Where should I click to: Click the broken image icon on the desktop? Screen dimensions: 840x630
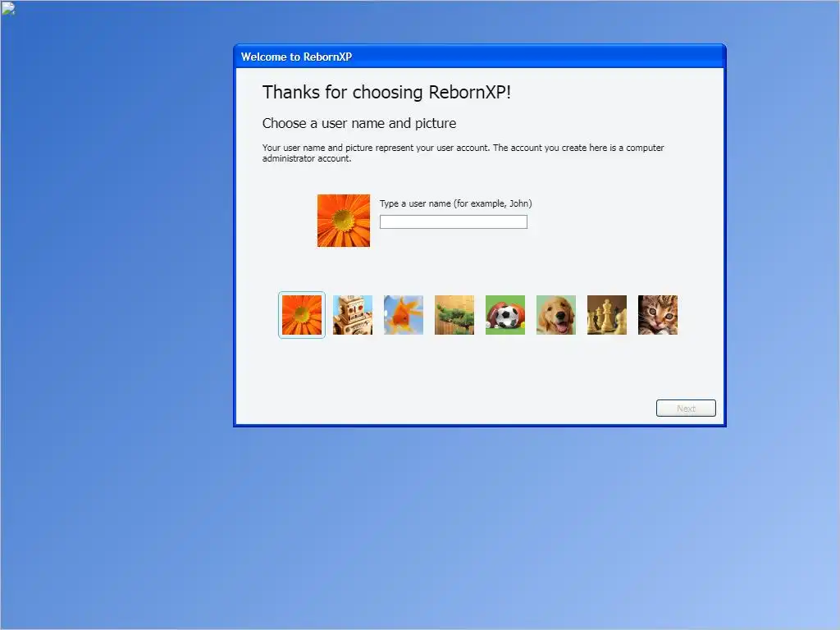click(x=8, y=8)
